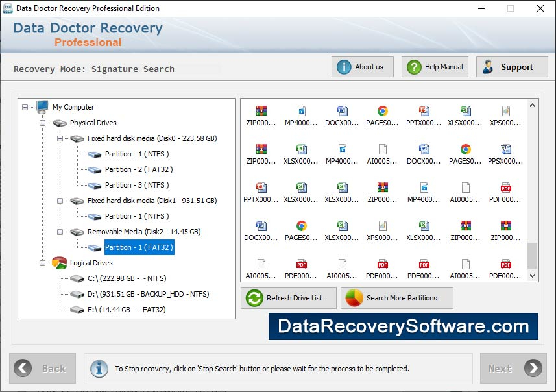The height and width of the screenshot is (392, 556).
Task: Select the Removable Media Disk2 drive icon
Action: [x=77, y=232]
